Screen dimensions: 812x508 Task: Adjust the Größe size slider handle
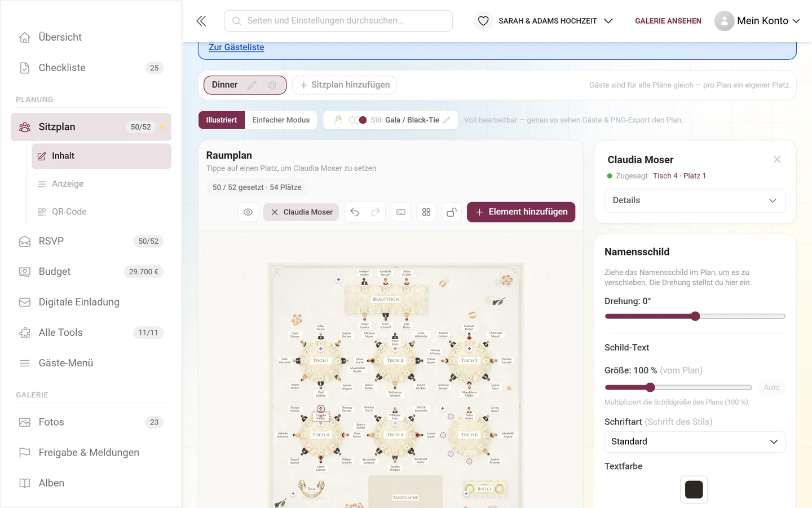650,387
